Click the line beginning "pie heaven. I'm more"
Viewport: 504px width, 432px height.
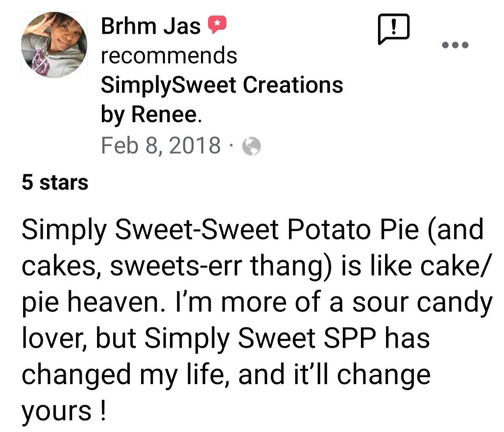[x=257, y=303]
